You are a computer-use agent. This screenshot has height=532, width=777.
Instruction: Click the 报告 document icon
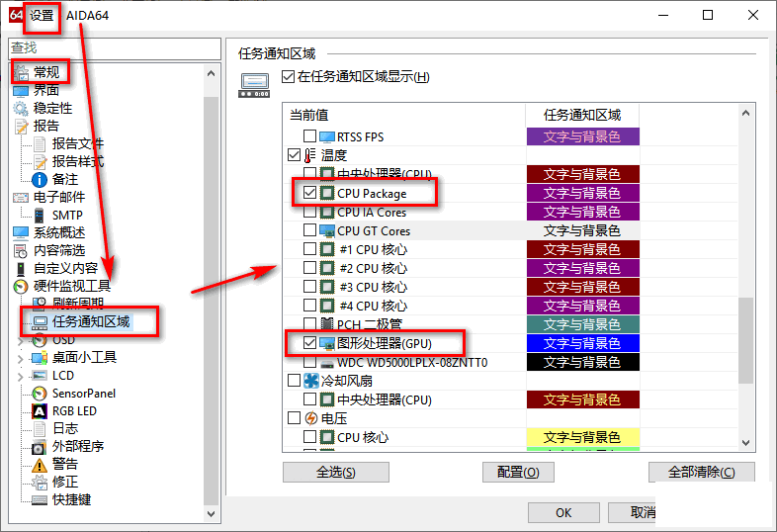22,127
